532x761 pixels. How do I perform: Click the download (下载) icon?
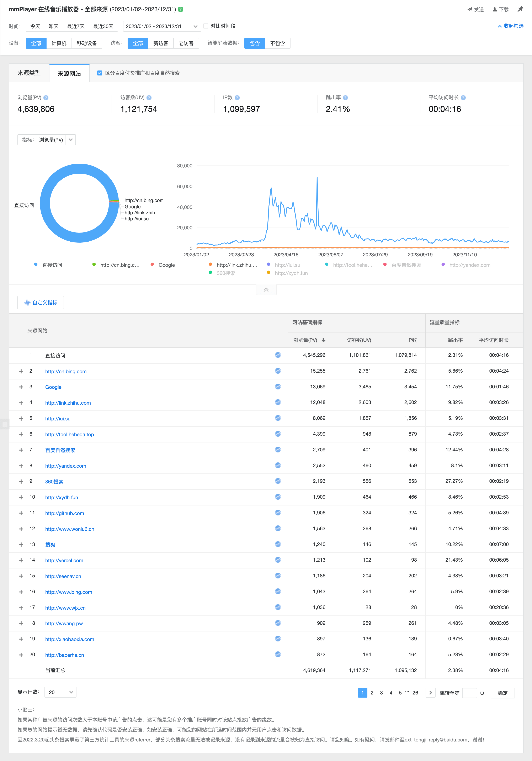495,9
